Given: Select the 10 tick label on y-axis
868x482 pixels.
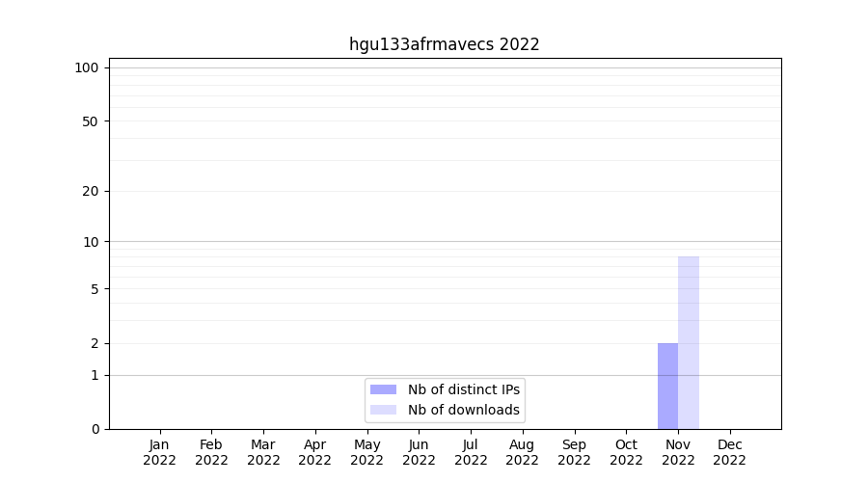Looking at the screenshot, I should (91, 242).
